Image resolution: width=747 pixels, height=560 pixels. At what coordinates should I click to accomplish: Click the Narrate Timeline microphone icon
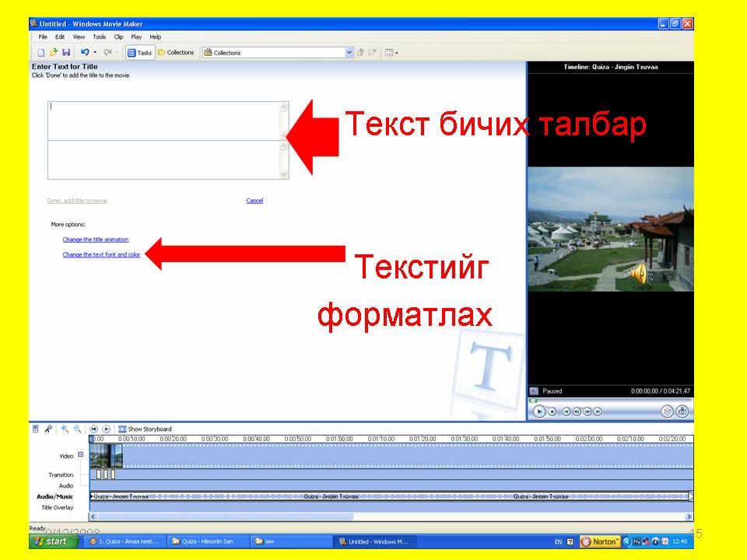click(48, 429)
